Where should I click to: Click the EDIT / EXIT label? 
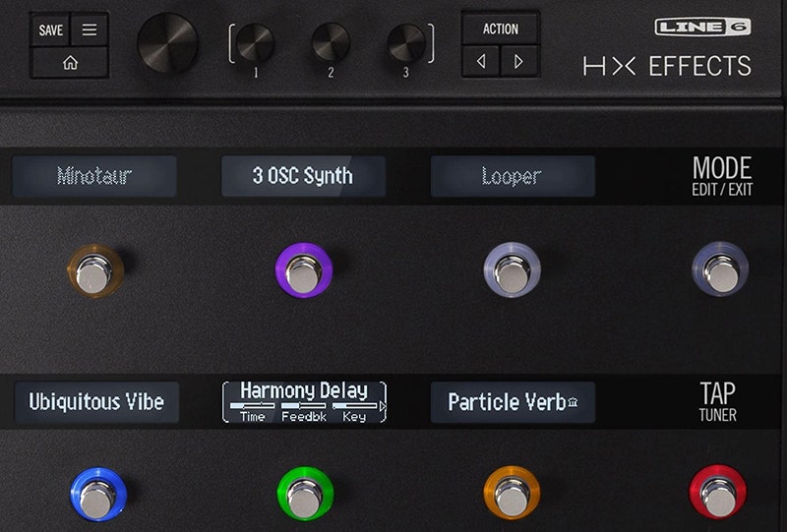tap(722, 190)
